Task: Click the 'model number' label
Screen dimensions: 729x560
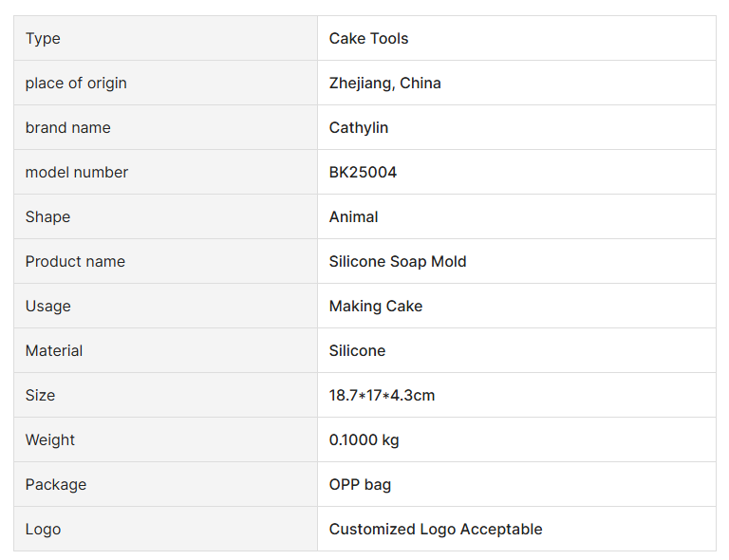Action: (76, 173)
